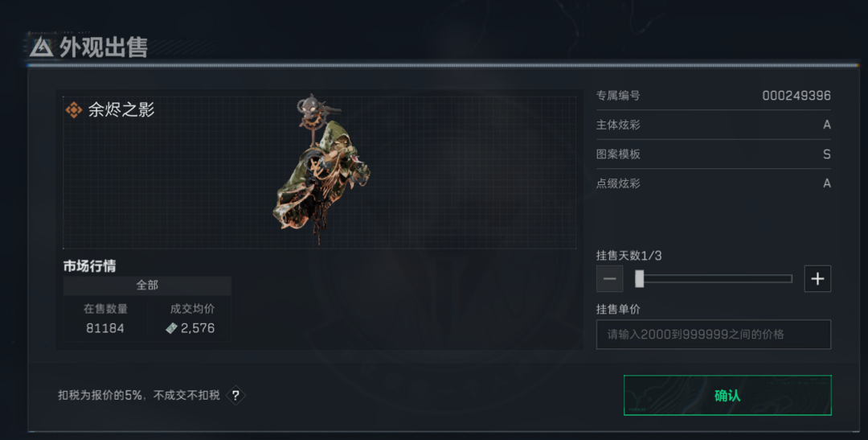Decrease listing days with the minus button
This screenshot has height=440, width=868.
[x=609, y=278]
